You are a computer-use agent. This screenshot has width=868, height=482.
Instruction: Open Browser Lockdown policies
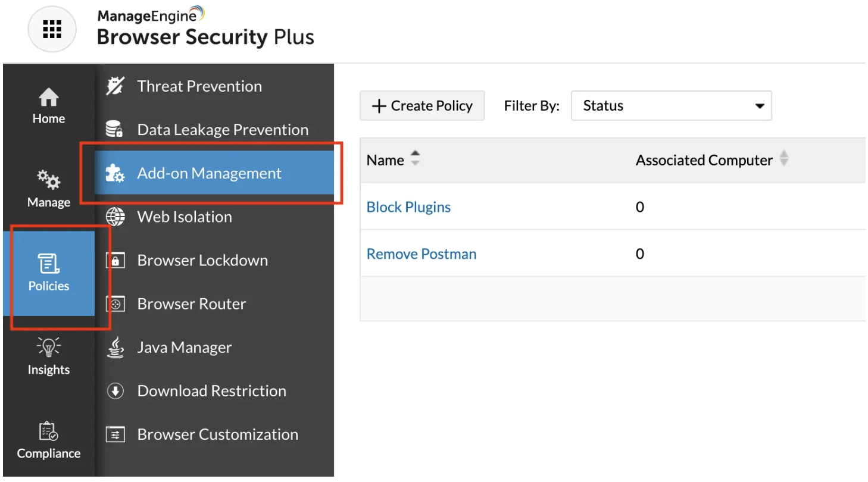click(x=202, y=261)
